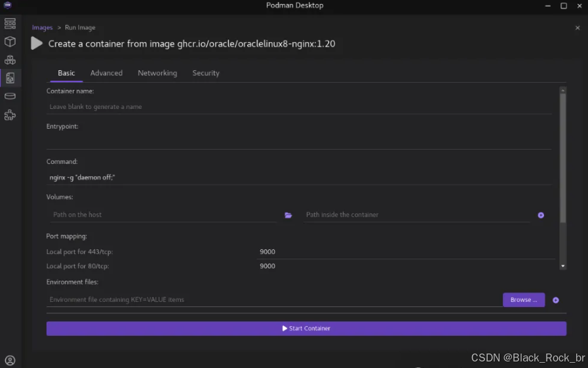
Task: Switch to the Basic tab
Action: click(66, 73)
